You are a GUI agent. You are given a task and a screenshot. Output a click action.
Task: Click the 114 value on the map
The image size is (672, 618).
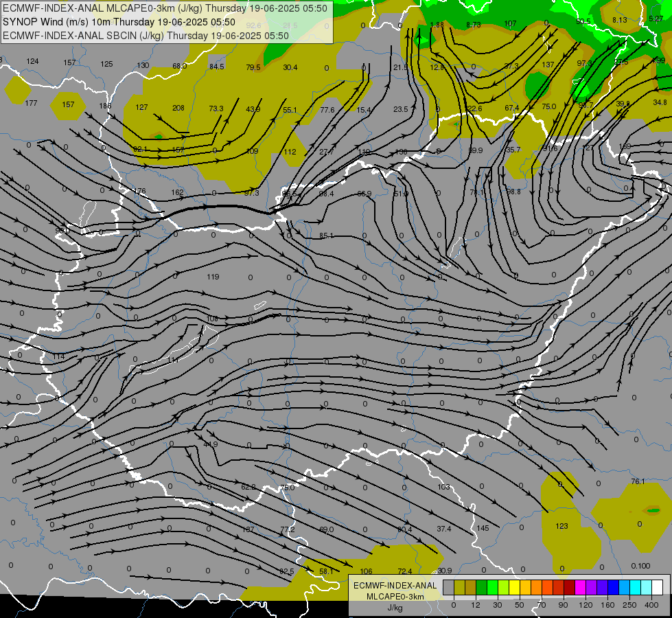(59, 356)
